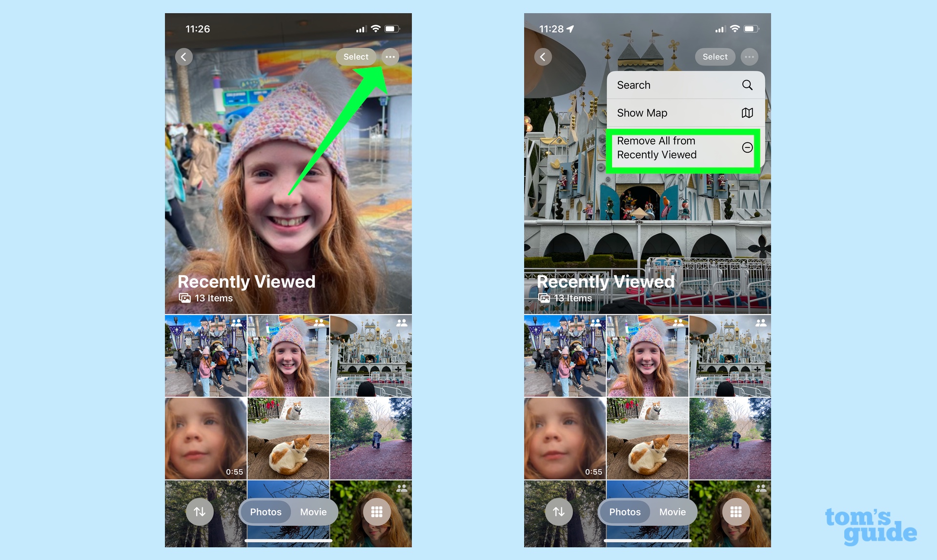Tap Show Map menu item
Screen dimensions: 937x560
tap(684, 113)
